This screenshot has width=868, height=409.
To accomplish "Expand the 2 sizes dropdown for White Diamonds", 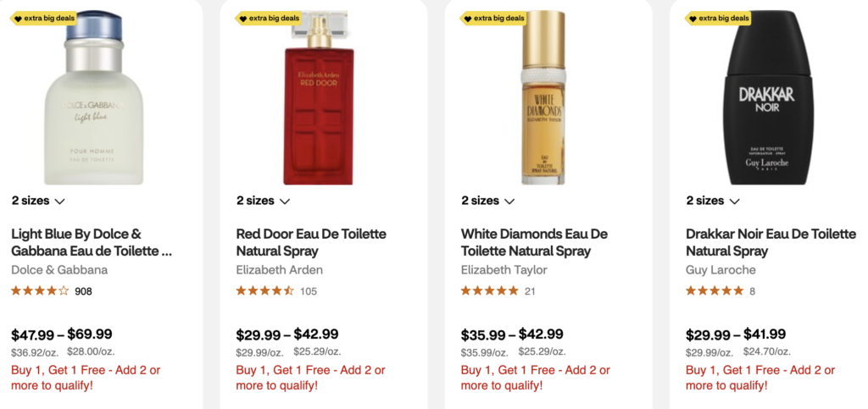I will (x=487, y=201).
